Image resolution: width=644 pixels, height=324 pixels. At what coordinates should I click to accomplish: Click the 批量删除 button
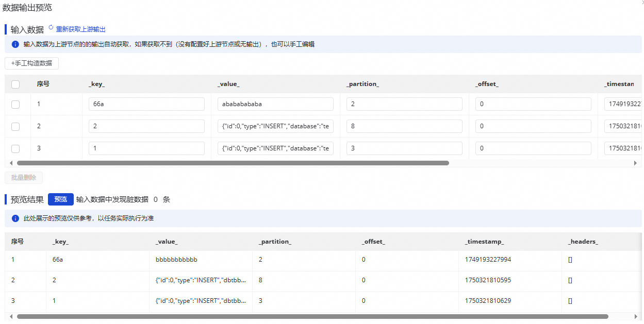point(24,178)
